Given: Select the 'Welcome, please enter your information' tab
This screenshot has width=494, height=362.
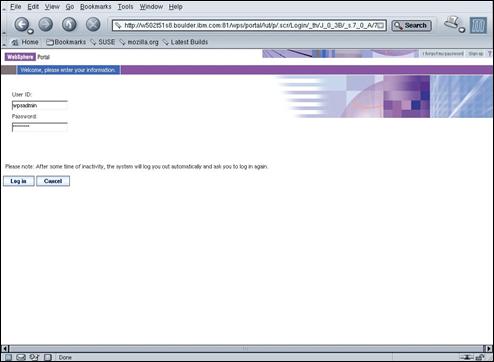Looking at the screenshot, I should (x=68, y=70).
